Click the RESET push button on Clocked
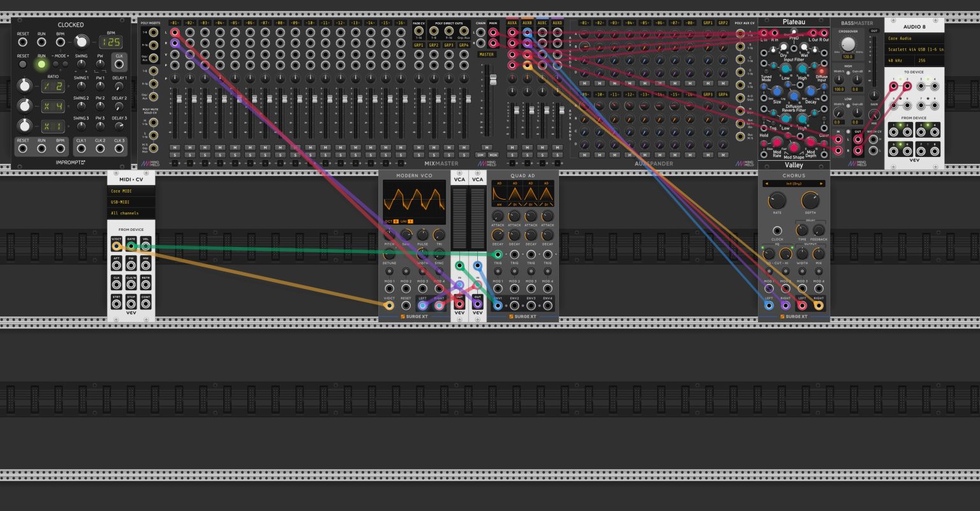Image resolution: width=980 pixels, height=511 pixels. (x=23, y=64)
